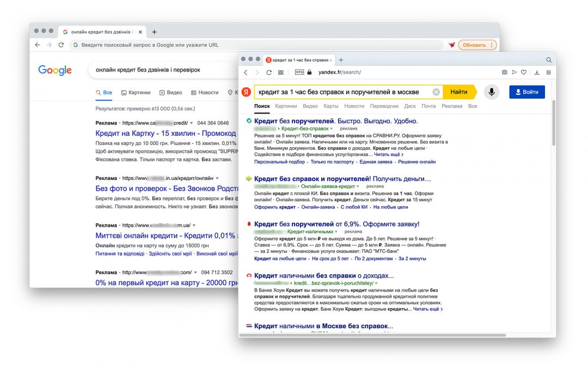The height and width of the screenshot is (368, 588).
Task: Click forward arrow in Yandex browser window
Action: (x=257, y=73)
